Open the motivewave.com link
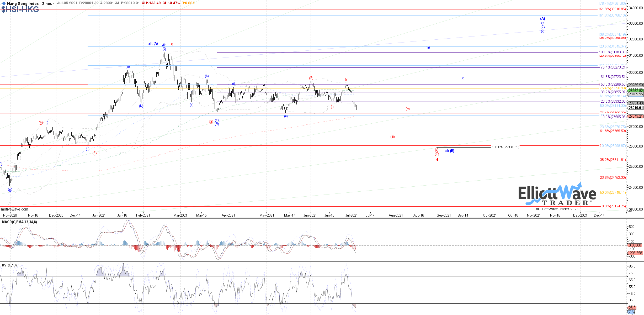This screenshot has width=644, height=315. click(14, 209)
